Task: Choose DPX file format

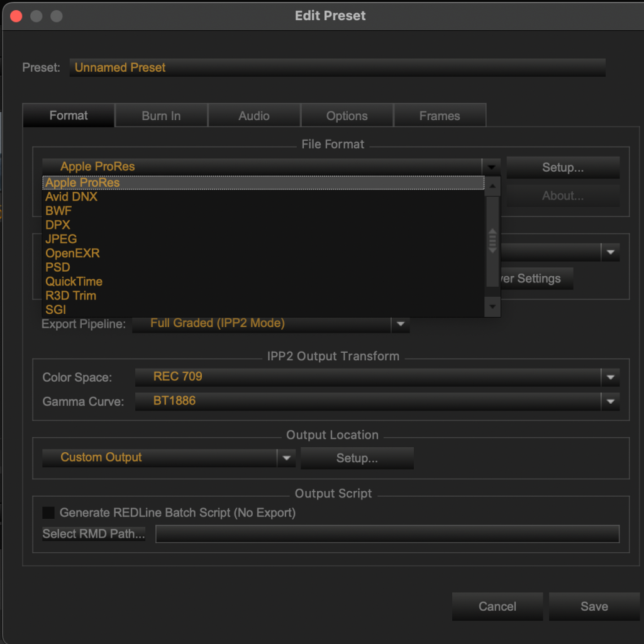Action: pos(264,225)
